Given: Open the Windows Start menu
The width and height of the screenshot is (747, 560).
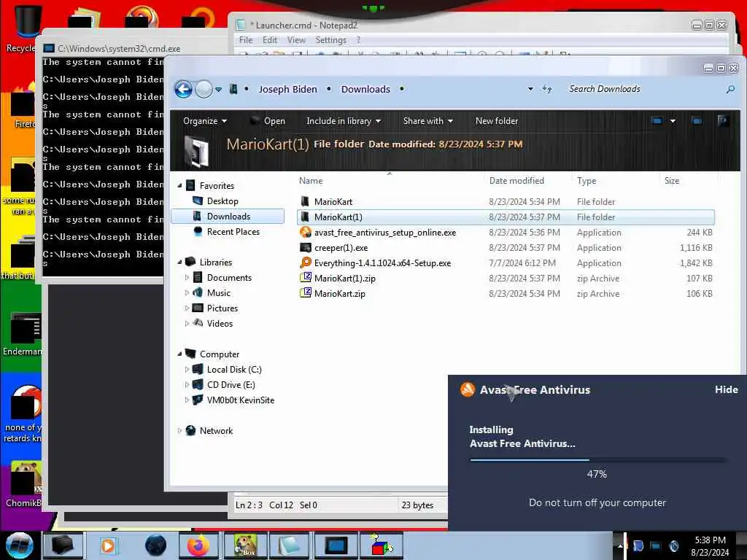Looking at the screenshot, I should [x=19, y=545].
